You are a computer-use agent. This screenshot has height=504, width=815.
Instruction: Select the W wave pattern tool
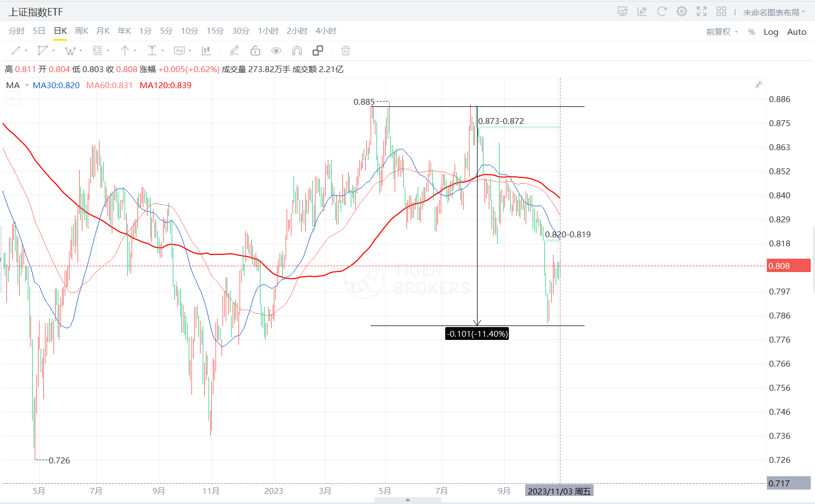click(x=70, y=51)
